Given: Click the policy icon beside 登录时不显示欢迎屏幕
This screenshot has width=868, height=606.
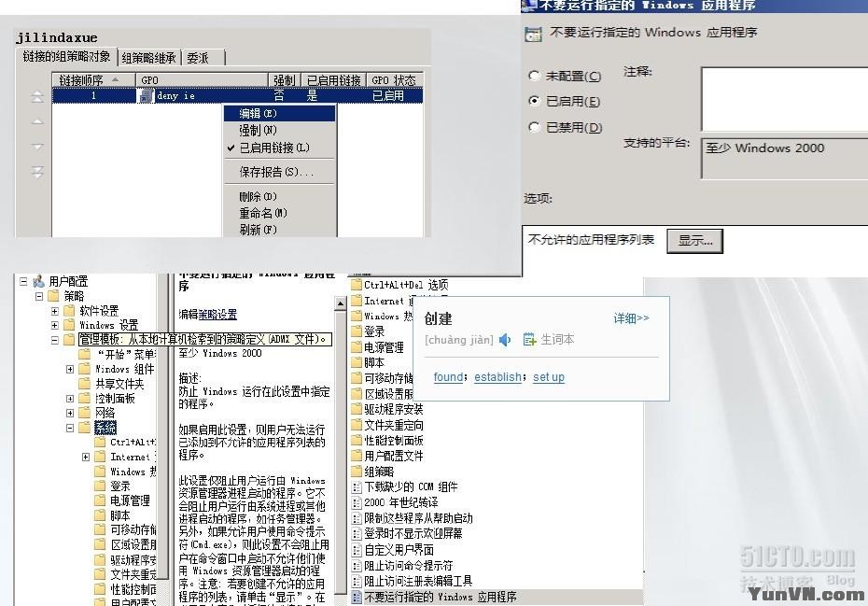Looking at the screenshot, I should point(357,533).
